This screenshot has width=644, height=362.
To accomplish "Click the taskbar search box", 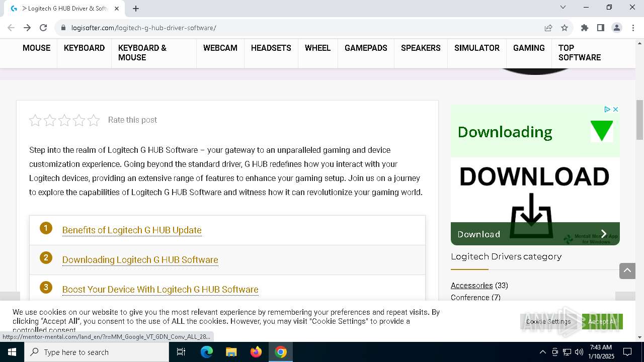I will coord(97,352).
